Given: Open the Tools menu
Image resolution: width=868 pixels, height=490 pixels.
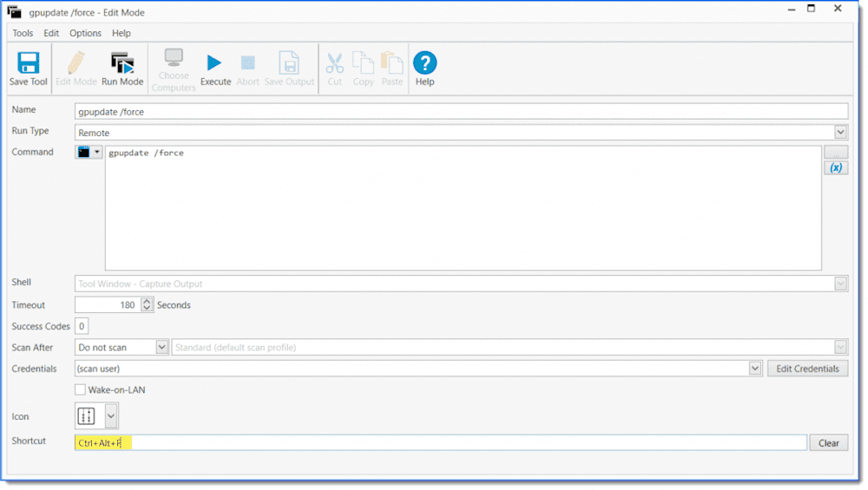Looking at the screenshot, I should pos(23,33).
